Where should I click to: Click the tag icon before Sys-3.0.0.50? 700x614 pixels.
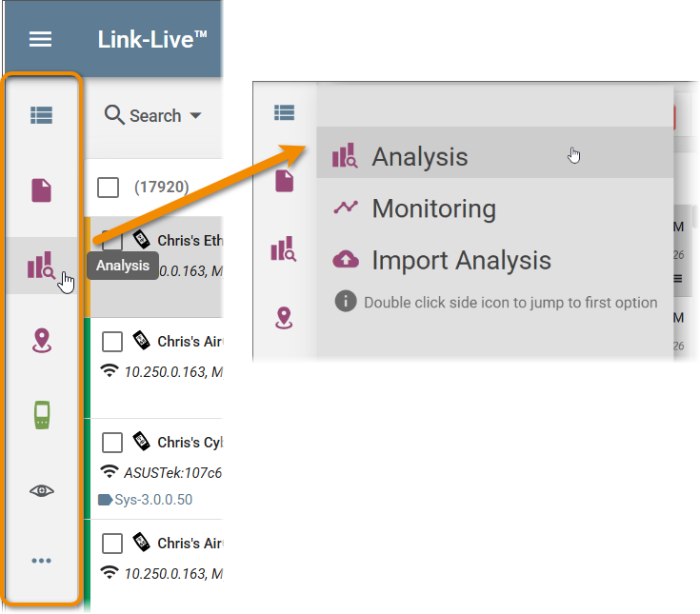pyautogui.click(x=105, y=500)
